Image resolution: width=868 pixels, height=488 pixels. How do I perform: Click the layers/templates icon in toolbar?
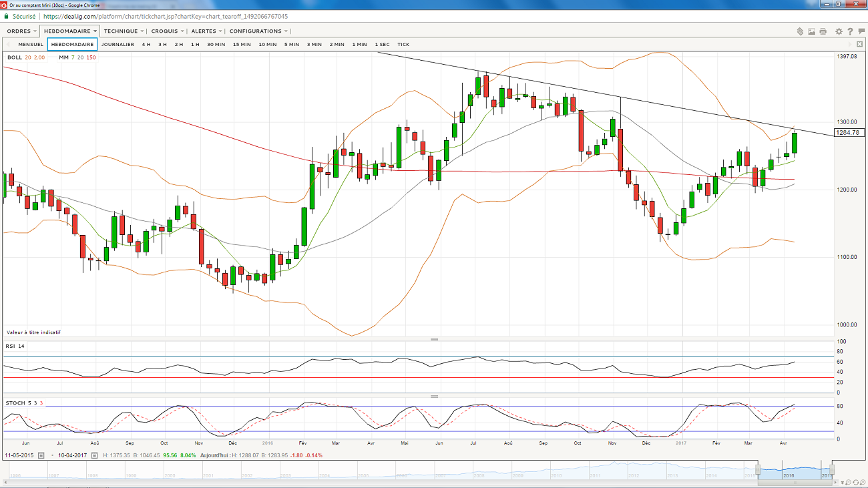tap(800, 31)
